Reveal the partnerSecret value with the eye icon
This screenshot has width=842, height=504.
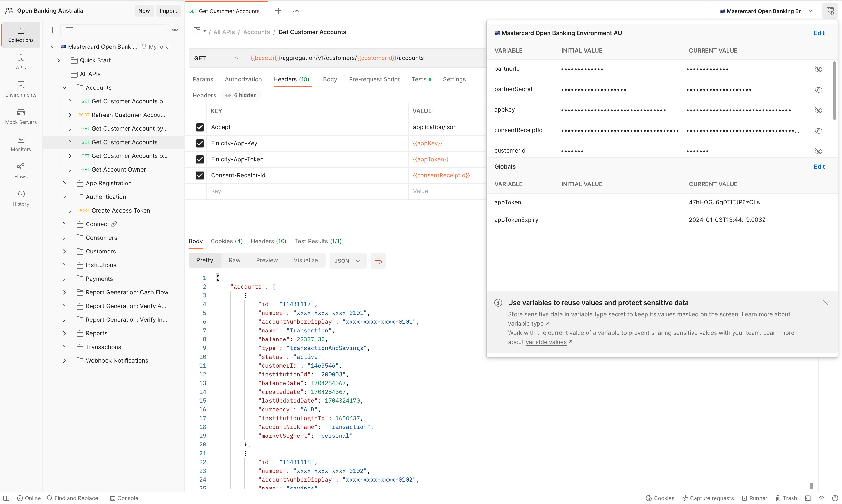[819, 90]
